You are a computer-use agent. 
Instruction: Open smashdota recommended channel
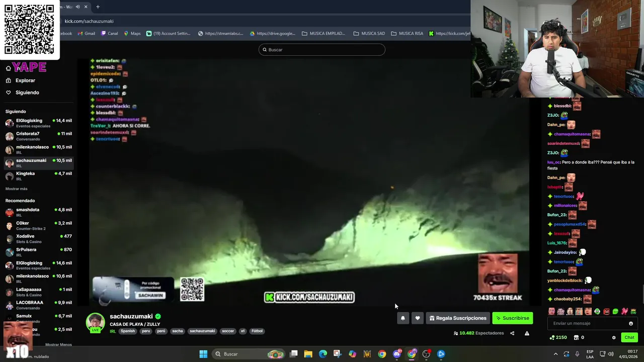(39, 212)
